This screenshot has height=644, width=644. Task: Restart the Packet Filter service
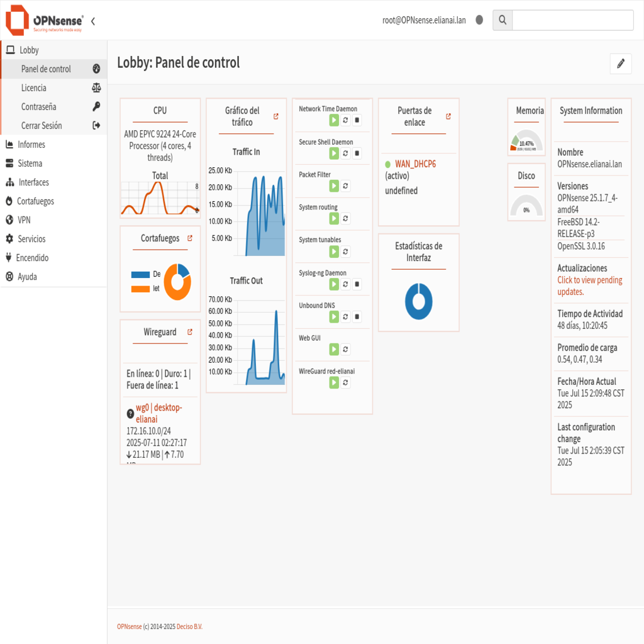point(345,186)
